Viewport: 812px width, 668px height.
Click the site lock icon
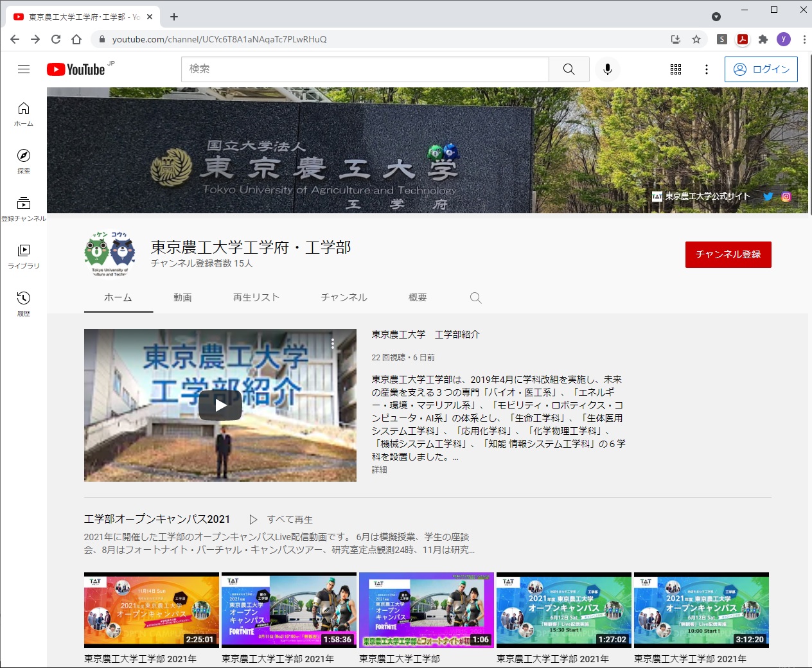pos(101,39)
